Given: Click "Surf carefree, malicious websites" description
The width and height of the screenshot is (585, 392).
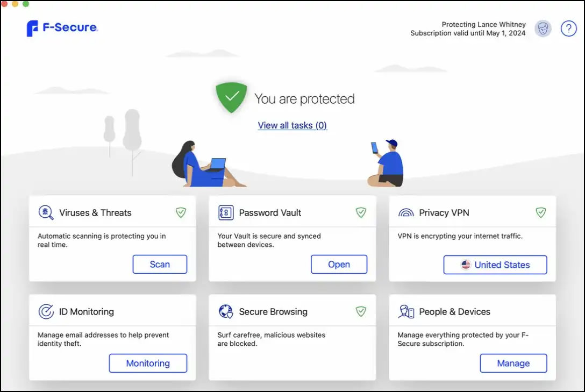Looking at the screenshot, I should pyautogui.click(x=271, y=339).
